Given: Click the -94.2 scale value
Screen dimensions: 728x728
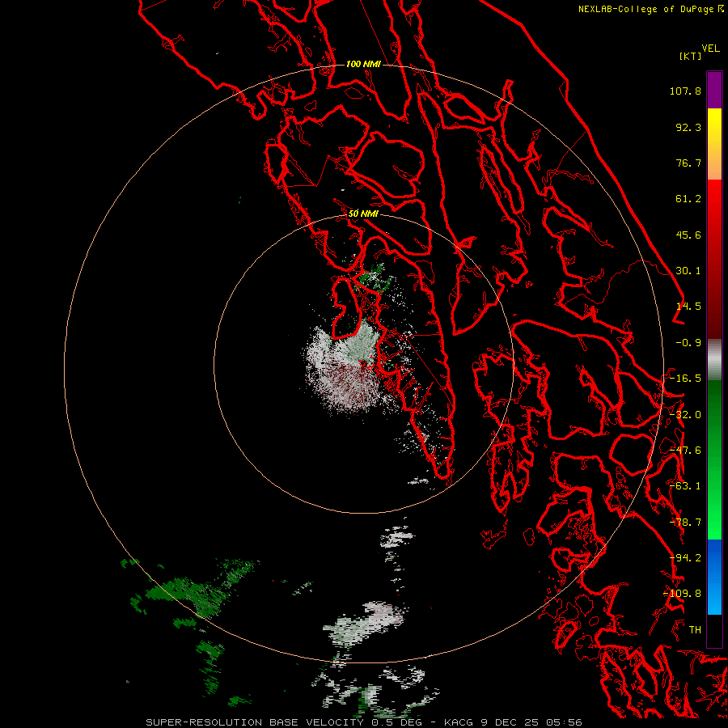Looking at the screenshot, I should 685,558.
